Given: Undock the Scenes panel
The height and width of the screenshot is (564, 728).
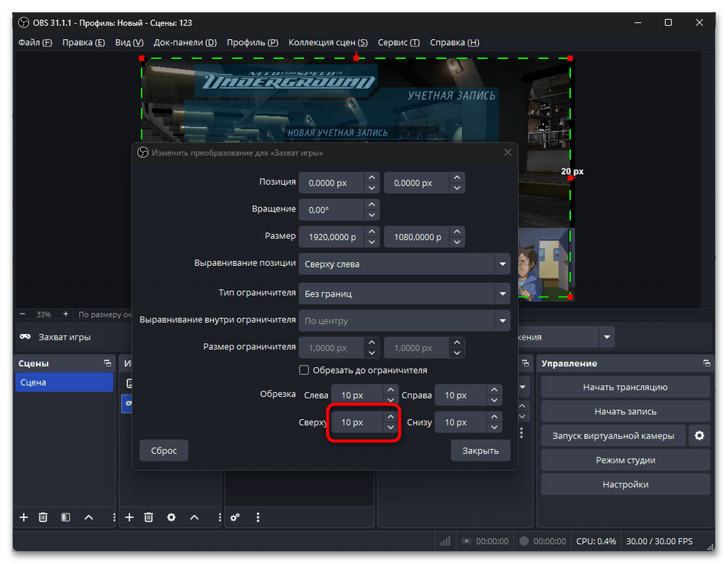Looking at the screenshot, I should click(x=108, y=363).
